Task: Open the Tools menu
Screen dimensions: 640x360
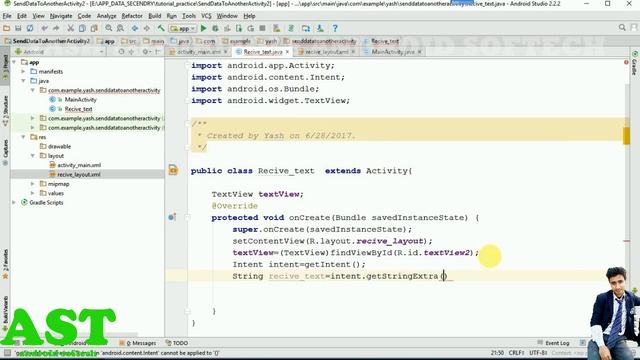Action: coord(189,16)
